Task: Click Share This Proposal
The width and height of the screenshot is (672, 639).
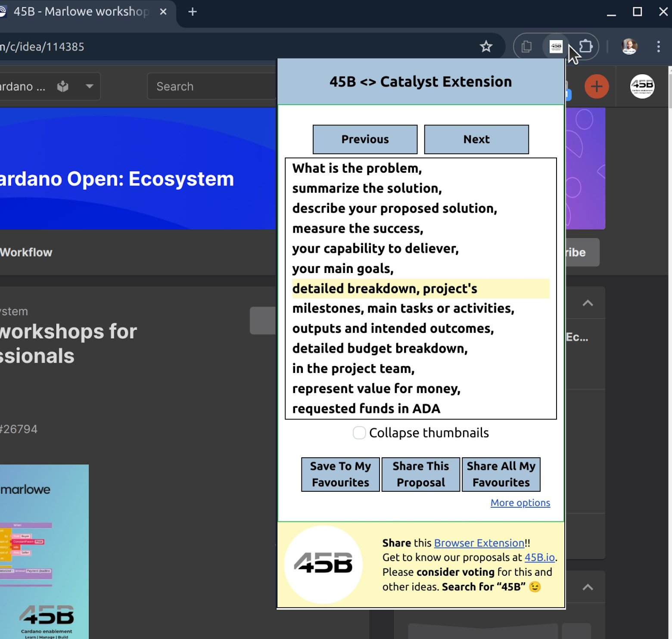Action: [421, 475]
